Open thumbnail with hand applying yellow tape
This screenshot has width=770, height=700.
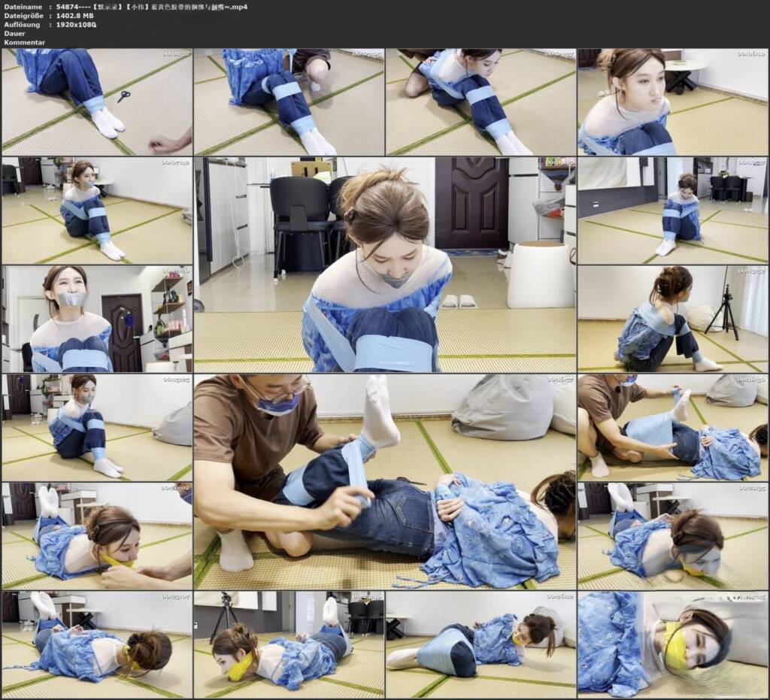click(97, 536)
